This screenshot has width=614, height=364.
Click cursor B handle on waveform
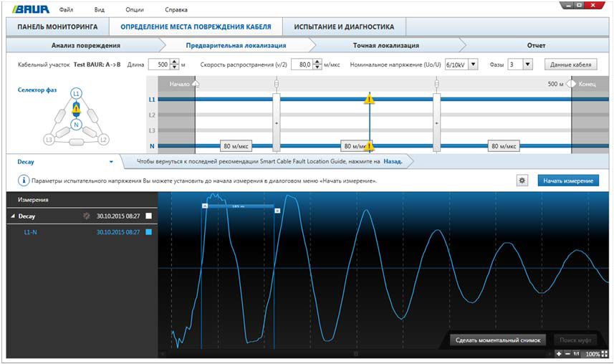277,211
